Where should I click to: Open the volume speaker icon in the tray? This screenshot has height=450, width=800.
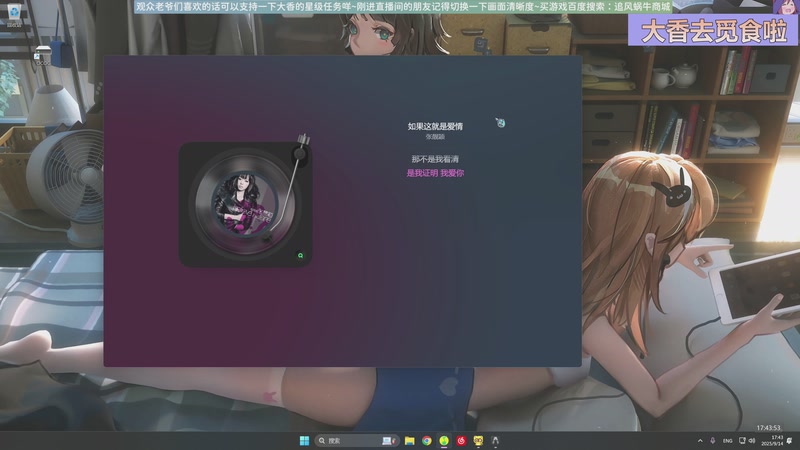click(752, 441)
